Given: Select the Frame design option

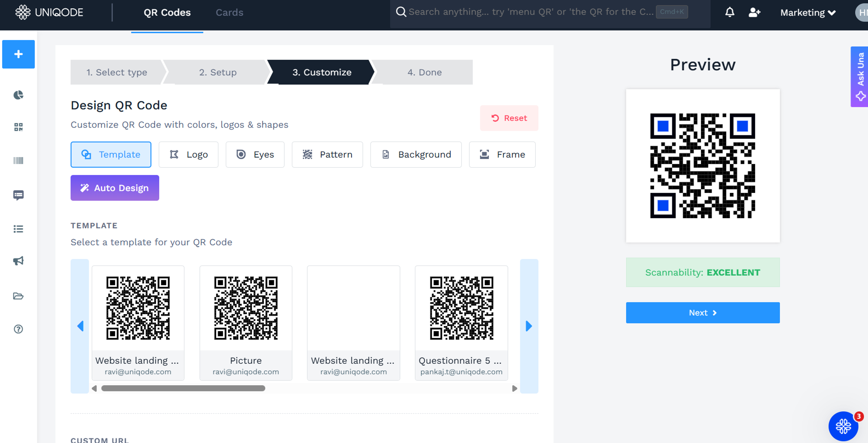Looking at the screenshot, I should [x=502, y=154].
